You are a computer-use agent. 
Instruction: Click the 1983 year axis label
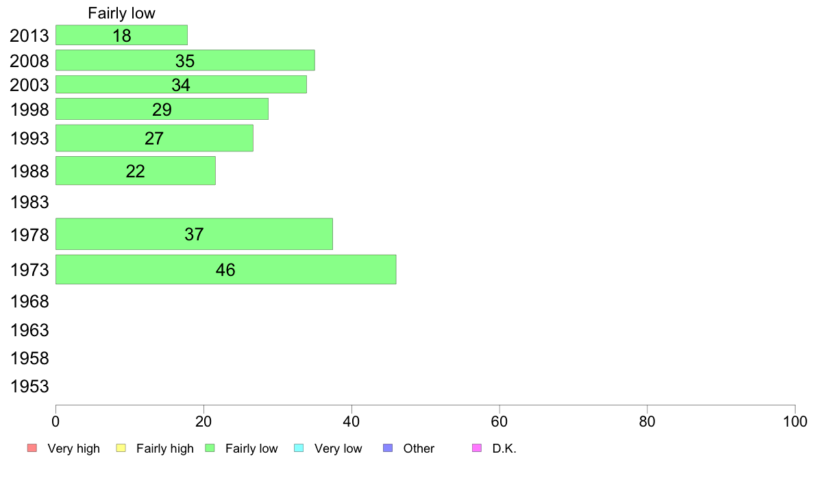(x=29, y=202)
